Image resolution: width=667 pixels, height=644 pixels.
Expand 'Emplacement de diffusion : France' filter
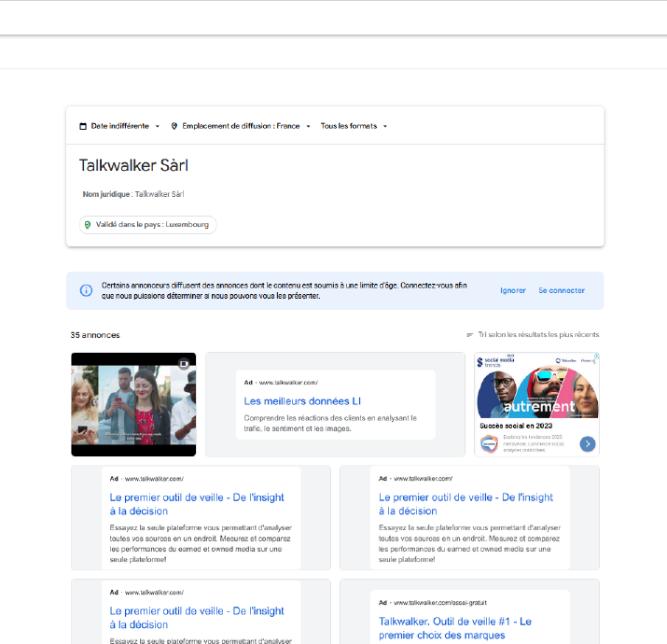[x=241, y=126]
